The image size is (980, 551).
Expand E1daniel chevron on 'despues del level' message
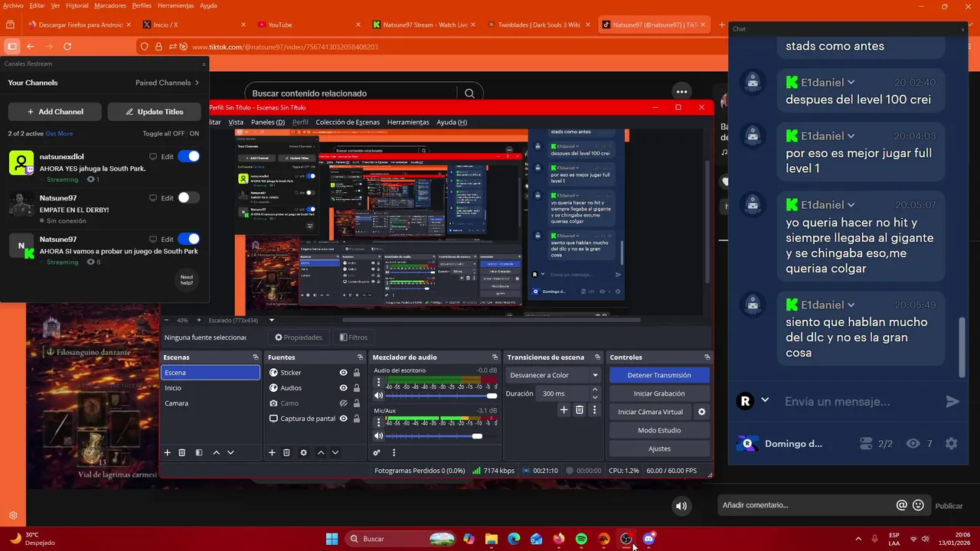(851, 82)
